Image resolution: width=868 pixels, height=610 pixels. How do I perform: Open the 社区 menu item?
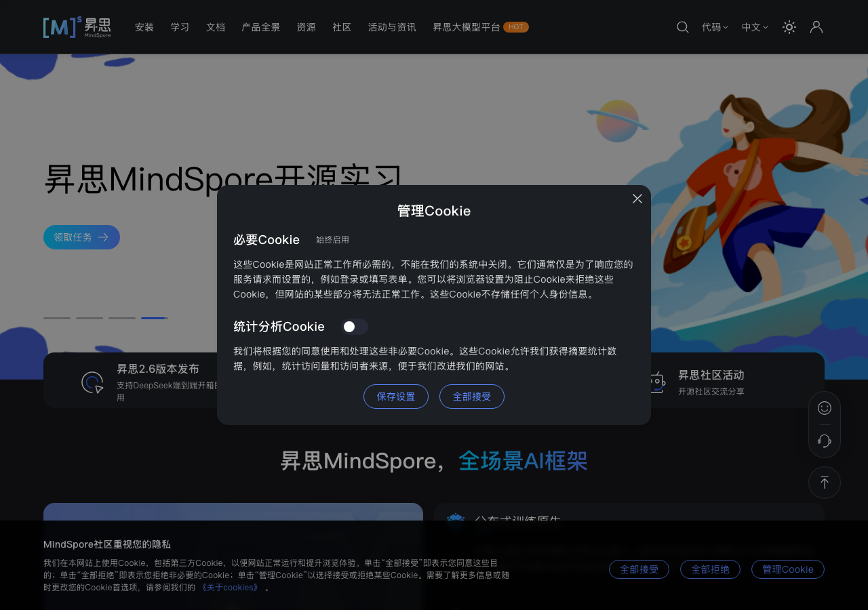point(342,27)
